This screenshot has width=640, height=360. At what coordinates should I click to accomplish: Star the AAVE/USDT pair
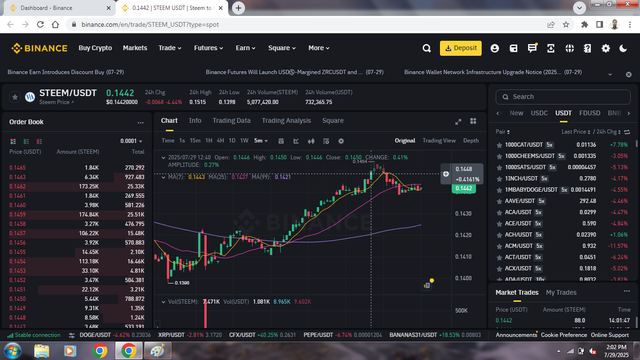[499, 201]
